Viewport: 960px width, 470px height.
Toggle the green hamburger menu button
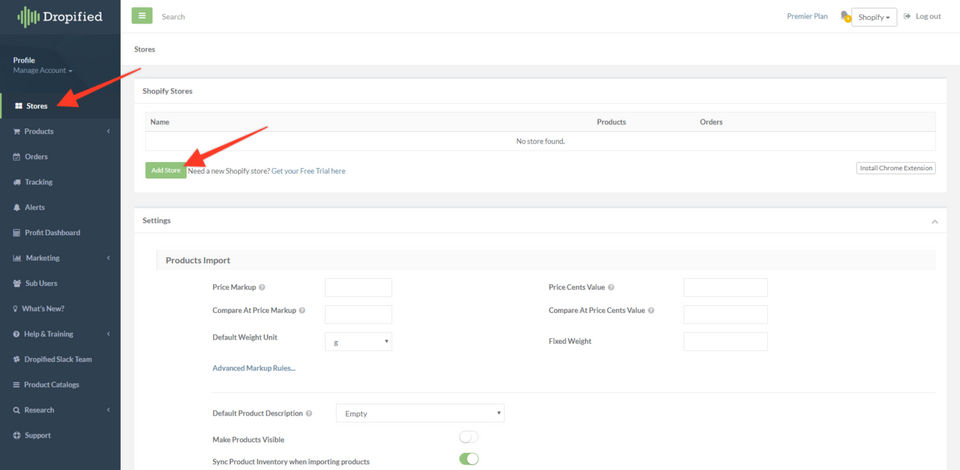click(x=142, y=16)
